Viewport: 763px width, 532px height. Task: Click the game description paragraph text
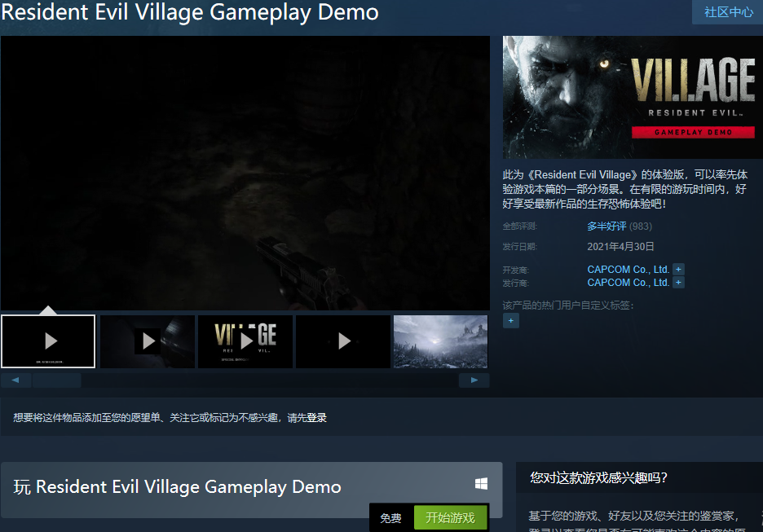tap(624, 189)
